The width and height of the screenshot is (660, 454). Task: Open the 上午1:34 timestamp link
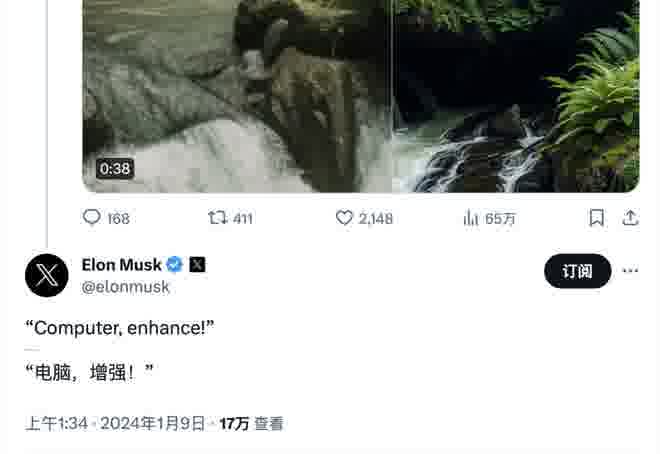(56, 424)
